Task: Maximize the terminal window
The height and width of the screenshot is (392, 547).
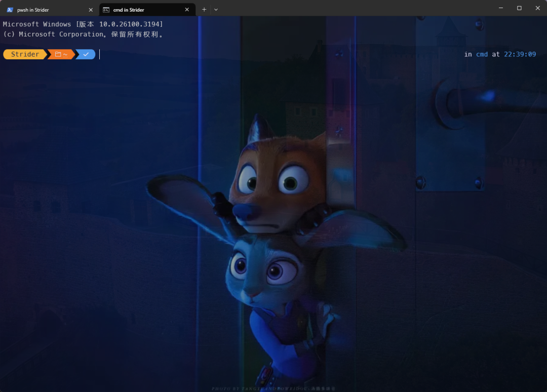Action: [x=519, y=8]
